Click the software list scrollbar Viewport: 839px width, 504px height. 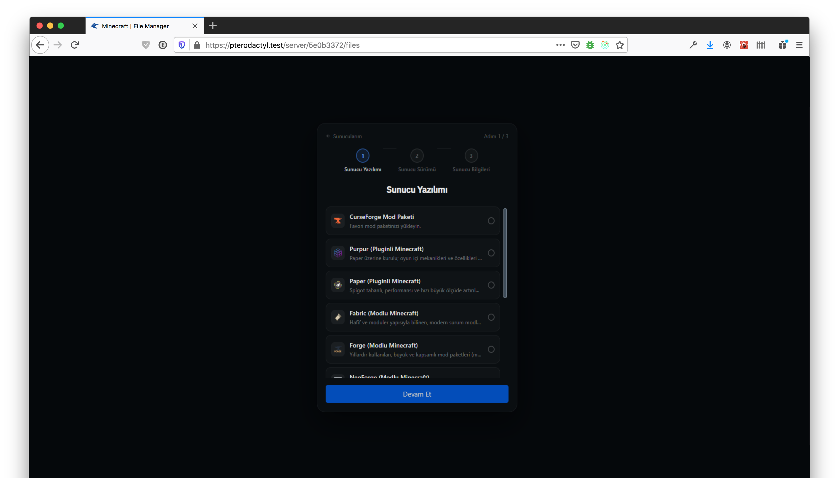pyautogui.click(x=505, y=253)
